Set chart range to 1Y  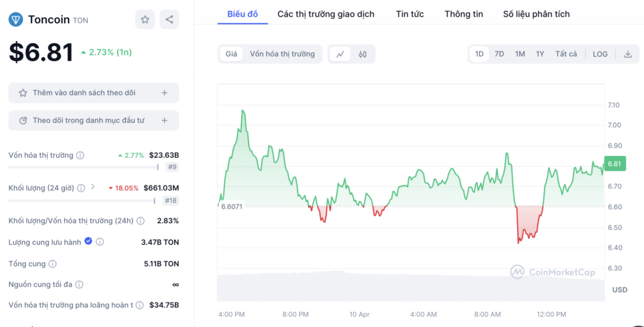coord(540,54)
